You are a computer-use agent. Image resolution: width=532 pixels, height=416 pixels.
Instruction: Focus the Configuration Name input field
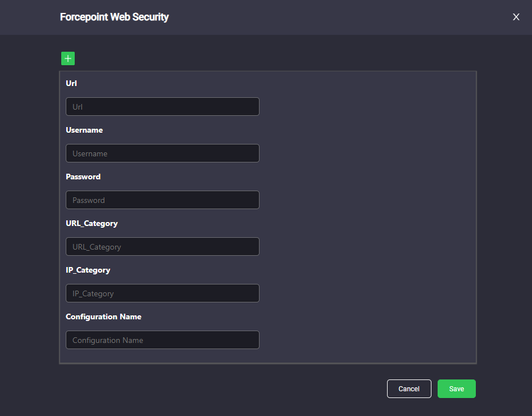(162, 340)
